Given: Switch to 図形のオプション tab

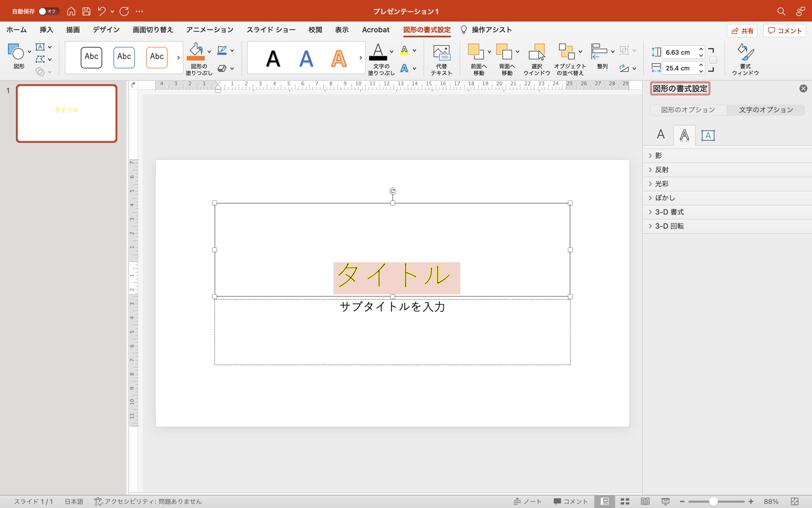Looking at the screenshot, I should point(687,110).
